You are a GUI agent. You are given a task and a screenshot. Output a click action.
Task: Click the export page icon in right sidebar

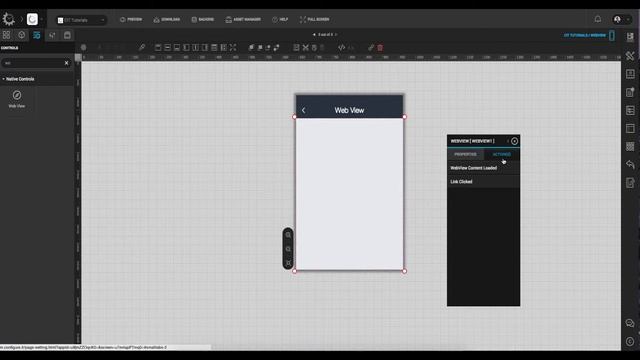[x=630, y=182]
